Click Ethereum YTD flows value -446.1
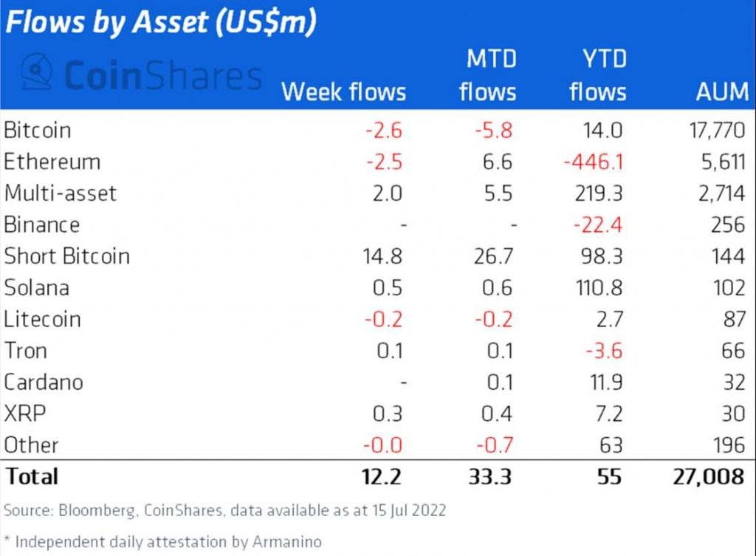756x556 pixels. tap(591, 162)
